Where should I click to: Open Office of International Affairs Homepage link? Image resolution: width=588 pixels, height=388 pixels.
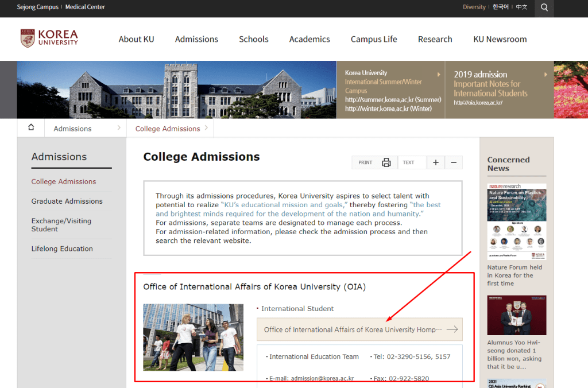click(359, 329)
